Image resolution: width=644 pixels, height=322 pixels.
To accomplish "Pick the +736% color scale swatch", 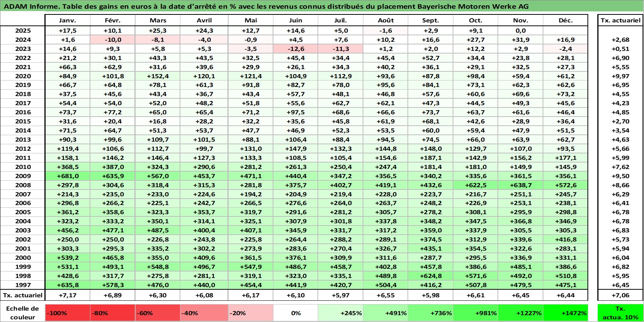I will pyautogui.click(x=431, y=313).
